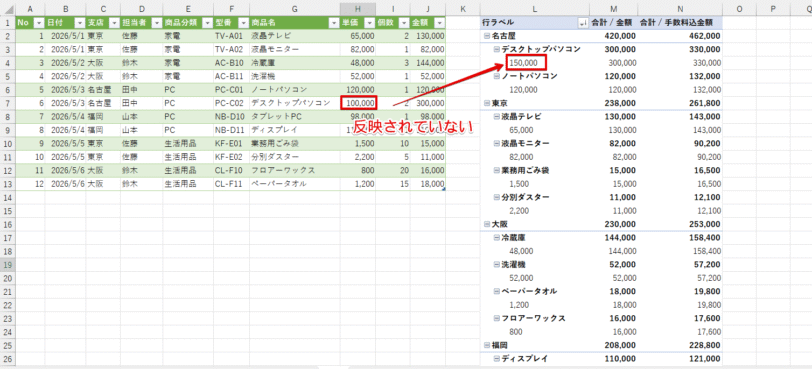The width and height of the screenshot is (812, 369).
Task: Select the タブレットPC product name cell
Action: [x=294, y=116]
